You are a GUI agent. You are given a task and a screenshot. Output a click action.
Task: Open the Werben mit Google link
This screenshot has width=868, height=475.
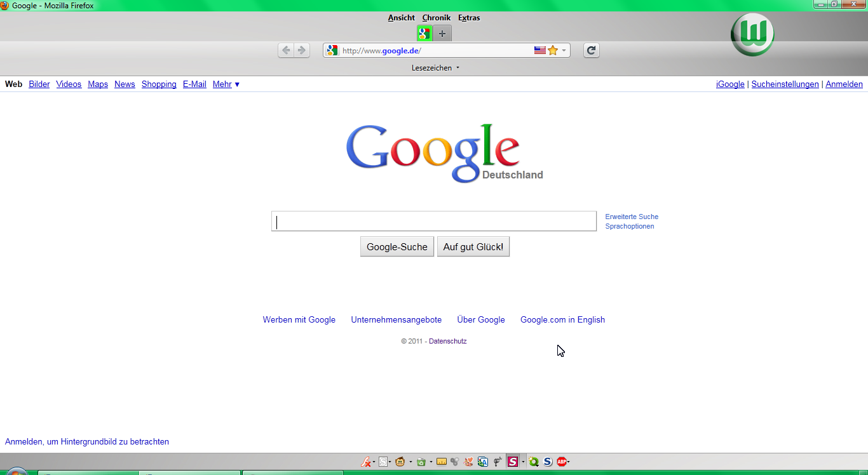[299, 320]
